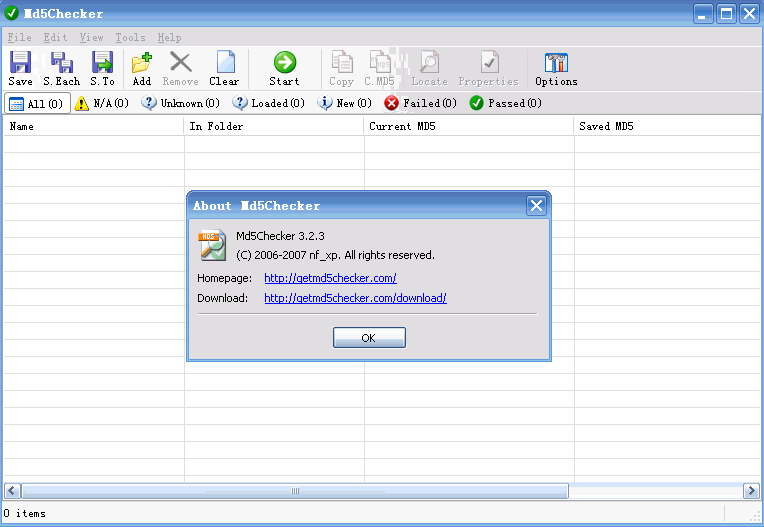Select the New (0) filter

344,103
